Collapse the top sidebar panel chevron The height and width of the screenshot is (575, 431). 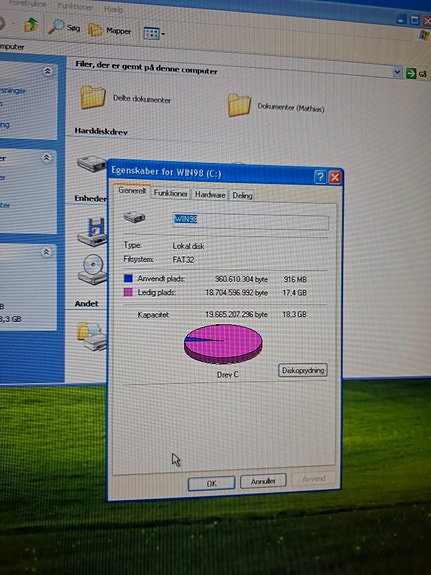[x=48, y=71]
